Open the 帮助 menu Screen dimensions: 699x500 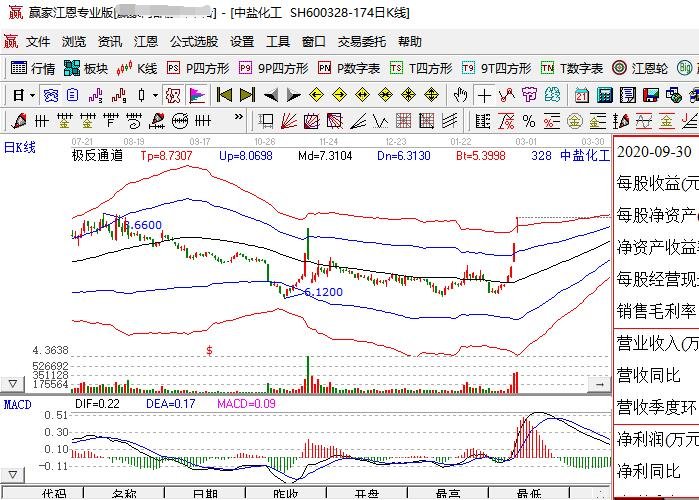coord(410,41)
